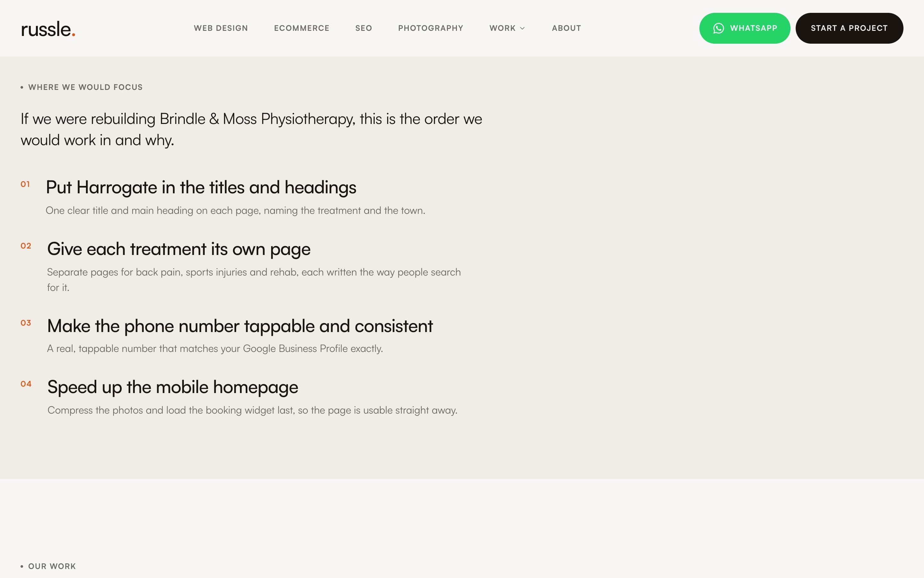Click Start a Project button

pyautogui.click(x=849, y=28)
